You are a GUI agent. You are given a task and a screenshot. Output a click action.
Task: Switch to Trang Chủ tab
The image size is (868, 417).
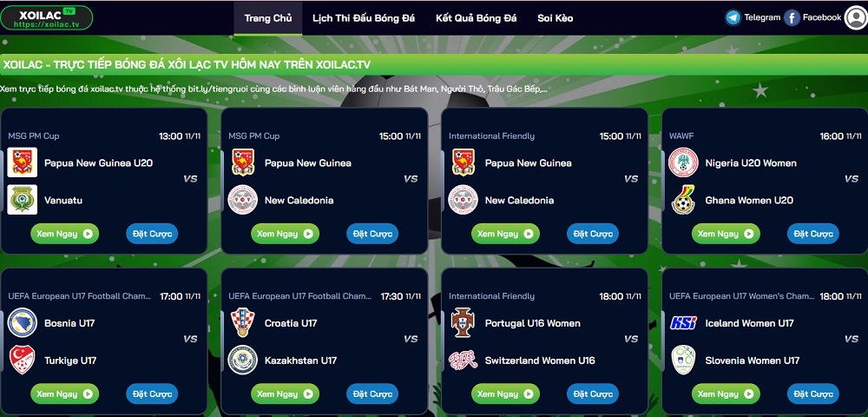click(x=268, y=18)
